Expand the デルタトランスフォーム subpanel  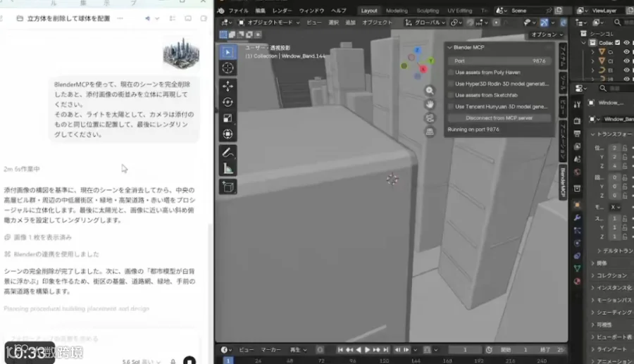(x=599, y=251)
